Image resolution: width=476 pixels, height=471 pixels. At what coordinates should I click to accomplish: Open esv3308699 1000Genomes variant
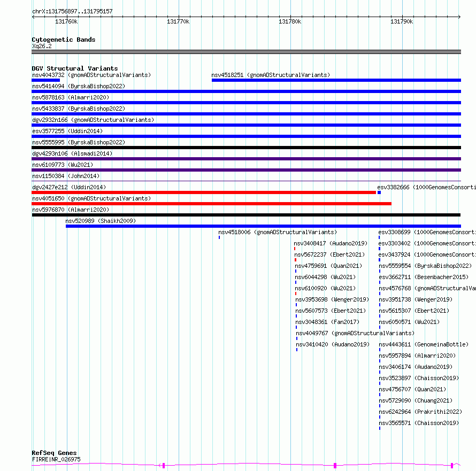tap(427, 232)
